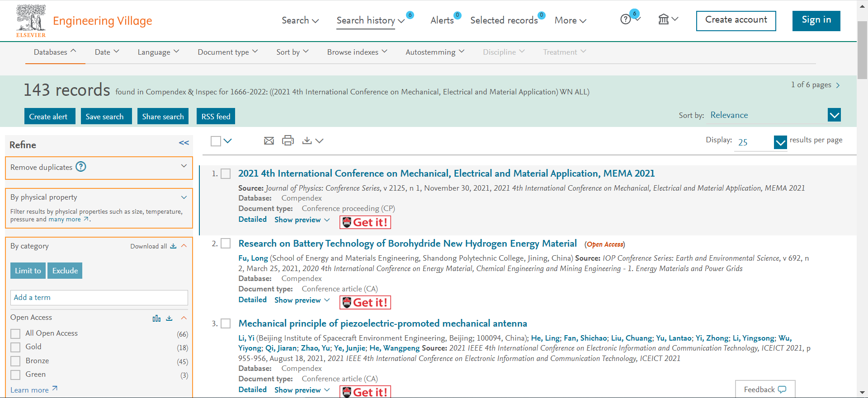Tick All Open Access filter
Viewport: 868px width, 398px height.
[15, 334]
